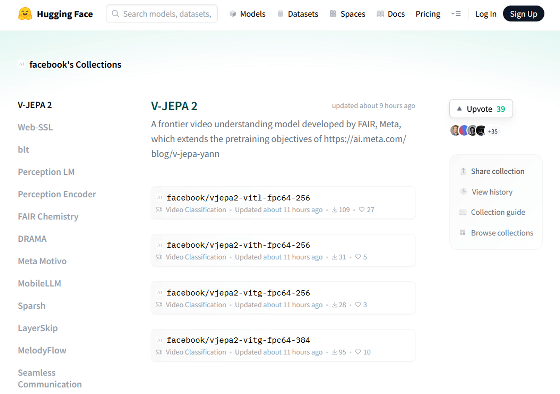Click the first upvoter avatar
560x394 pixels.
455,130
